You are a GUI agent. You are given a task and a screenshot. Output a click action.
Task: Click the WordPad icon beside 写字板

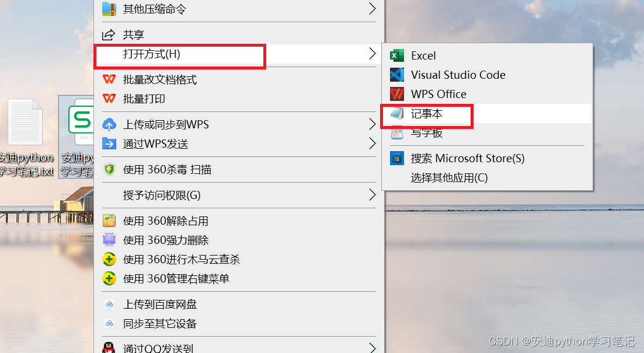[x=397, y=134]
